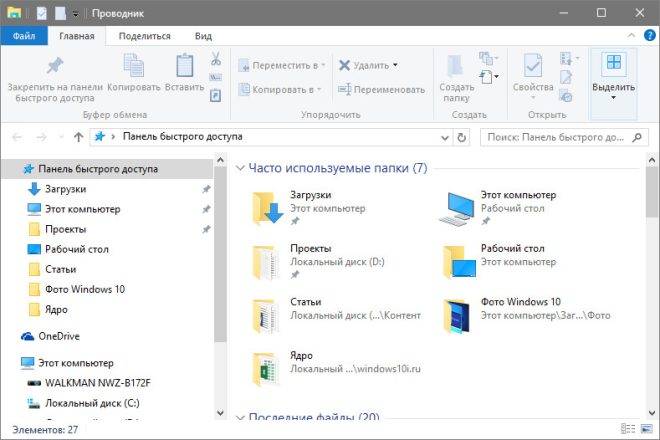Switch to the Вид ribbon tab
Screen dimensions: 660x440
coord(203,36)
